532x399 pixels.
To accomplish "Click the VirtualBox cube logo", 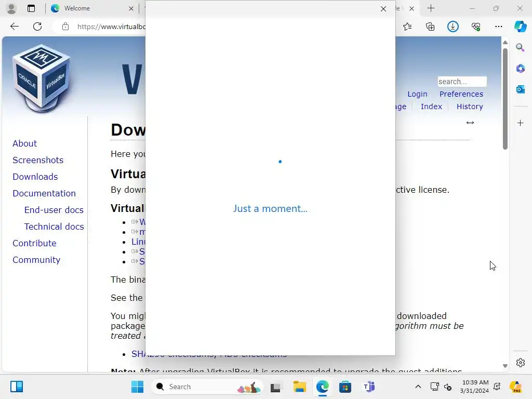I will point(42,78).
